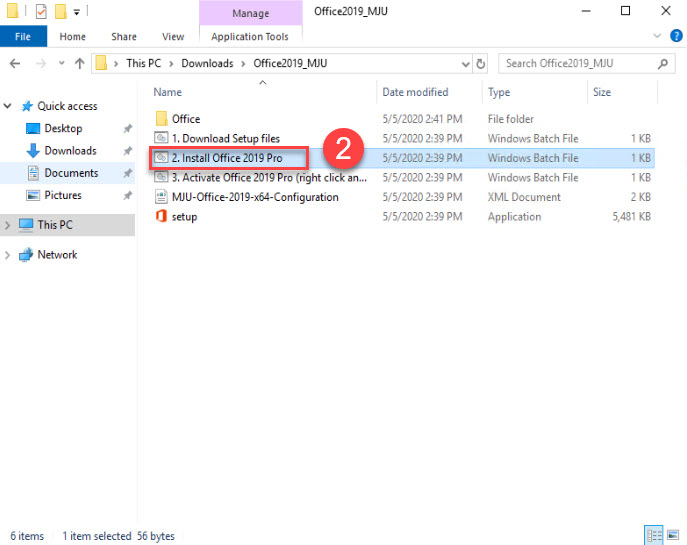Click the Office setup application icon

161,217
